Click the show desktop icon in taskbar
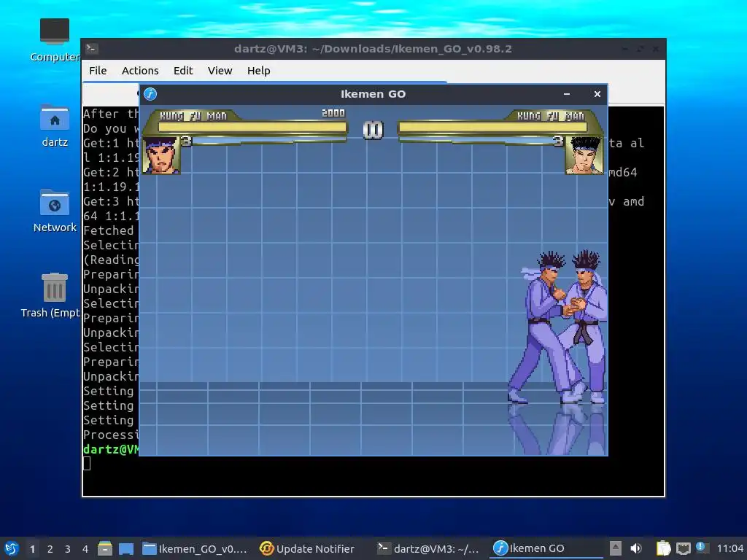747x560 pixels. click(x=125, y=548)
